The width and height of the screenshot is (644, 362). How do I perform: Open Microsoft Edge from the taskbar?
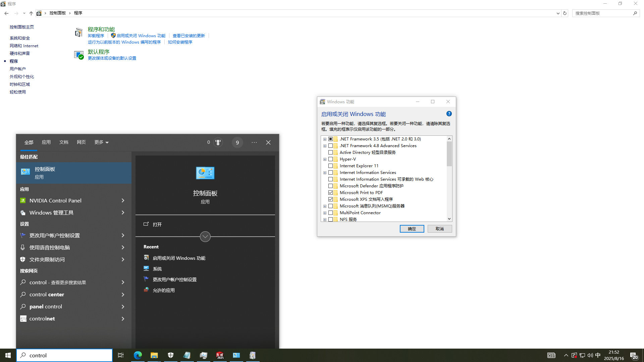pos(138,355)
